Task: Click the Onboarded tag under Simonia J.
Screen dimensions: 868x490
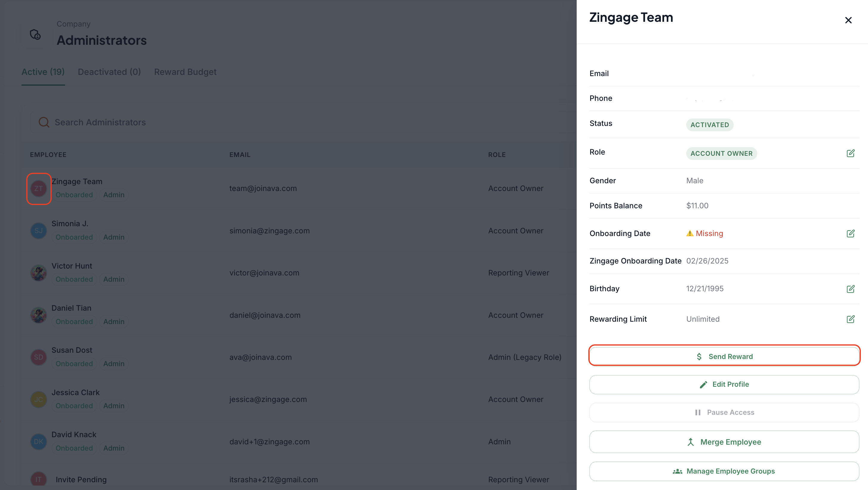Action: coord(74,237)
